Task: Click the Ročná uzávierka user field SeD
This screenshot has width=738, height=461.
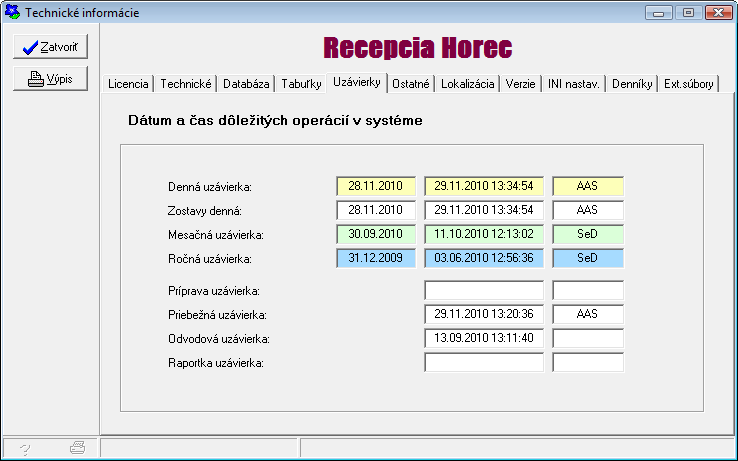Action: pos(587,258)
